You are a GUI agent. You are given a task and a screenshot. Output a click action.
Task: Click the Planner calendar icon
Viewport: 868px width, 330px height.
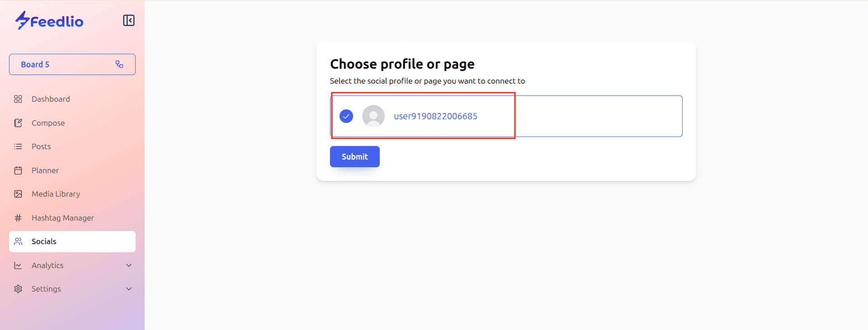[18, 170]
